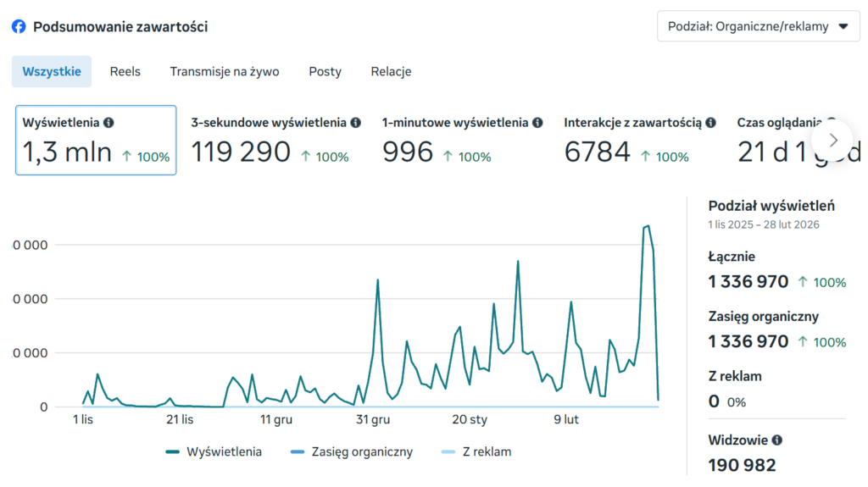868x487 pixels.
Task: Click the right arrow to scroll metrics
Action: coord(832,140)
